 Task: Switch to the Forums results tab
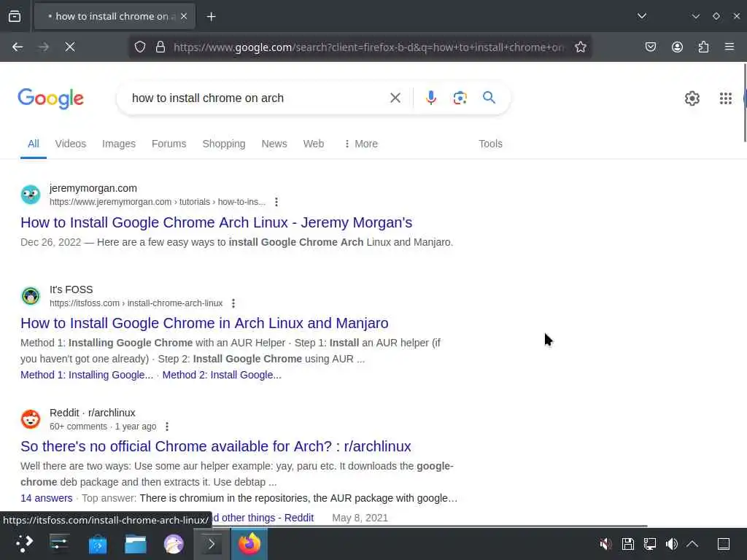[x=169, y=144]
